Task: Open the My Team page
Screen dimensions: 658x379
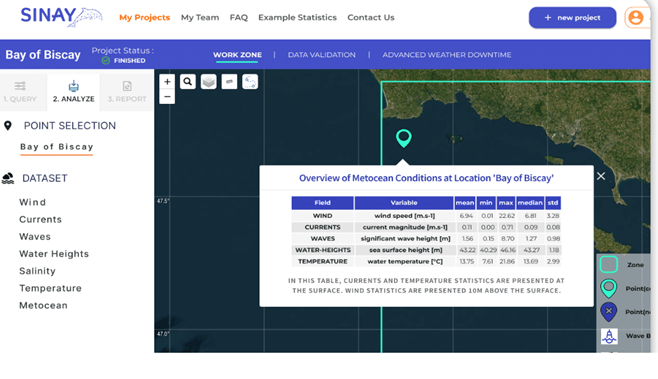Action: coord(200,18)
